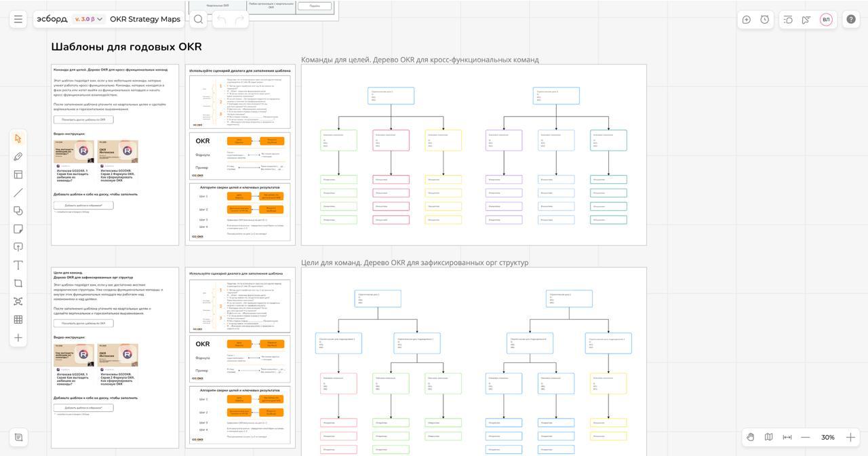Toggle the hand pan mode

pos(751,437)
